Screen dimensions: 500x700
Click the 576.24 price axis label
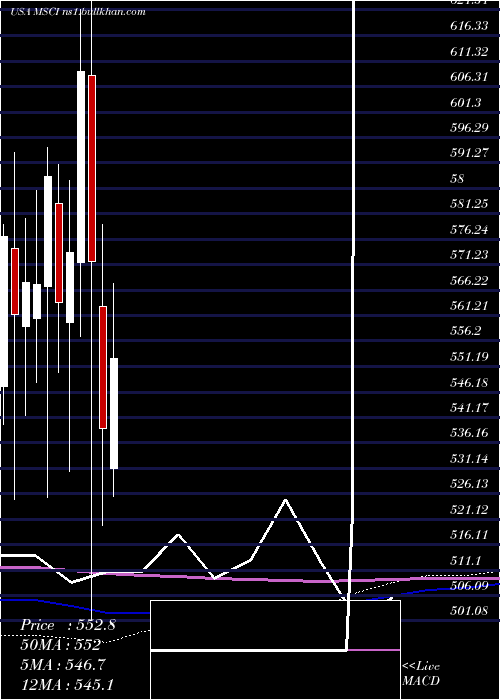[x=469, y=230]
